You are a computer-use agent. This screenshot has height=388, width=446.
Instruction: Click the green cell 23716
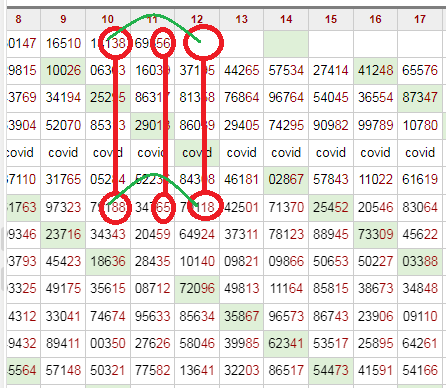(x=63, y=235)
